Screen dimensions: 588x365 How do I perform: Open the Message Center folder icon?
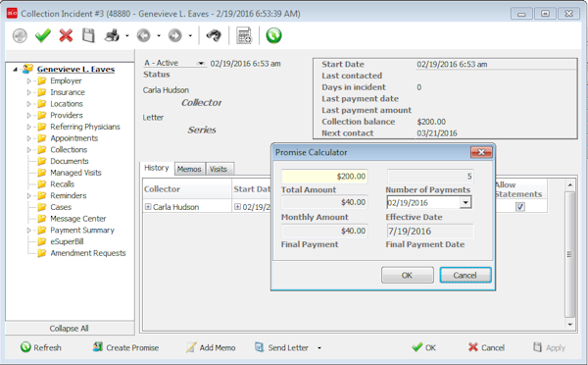pos(42,219)
